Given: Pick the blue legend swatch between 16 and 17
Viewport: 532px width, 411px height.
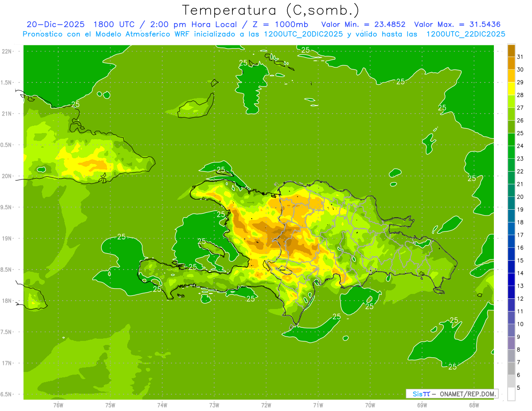Looking at the screenshot, I should [x=511, y=241].
